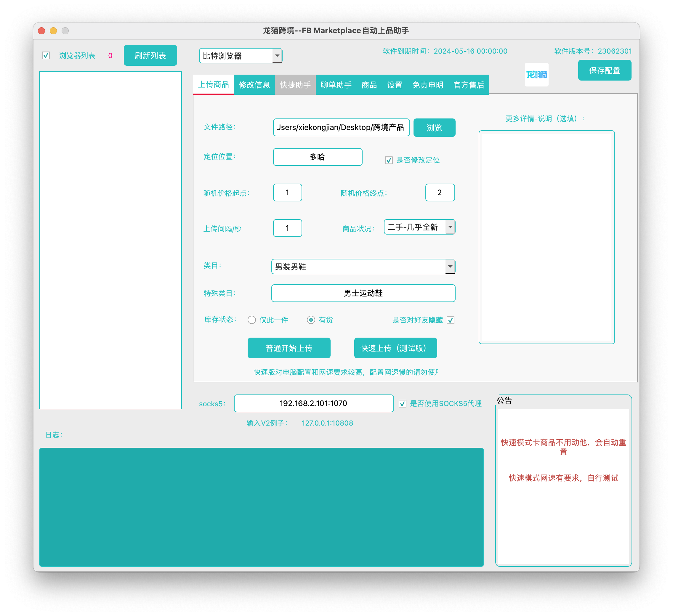
Task: Click the 更多详情-说明 text area
Action: click(x=547, y=237)
